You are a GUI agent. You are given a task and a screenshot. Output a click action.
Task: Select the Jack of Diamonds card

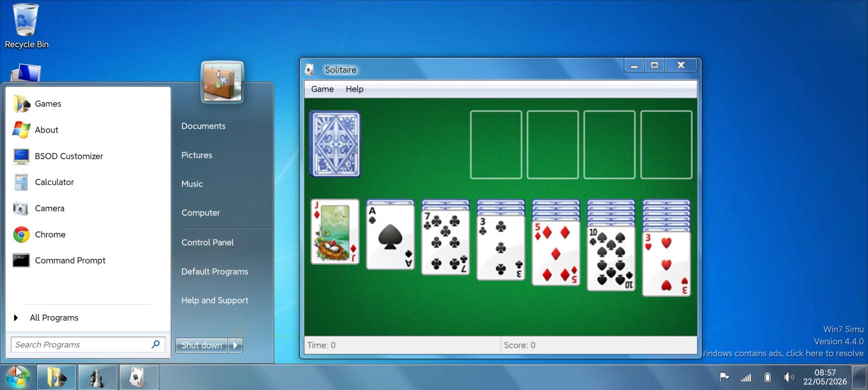[335, 232]
